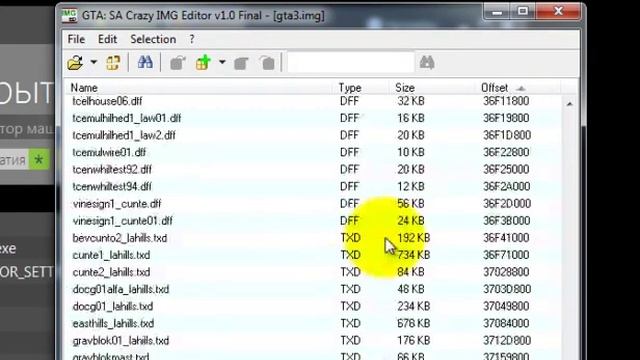Click offset value 37028800
The height and width of the screenshot is (360, 640).
(x=506, y=272)
